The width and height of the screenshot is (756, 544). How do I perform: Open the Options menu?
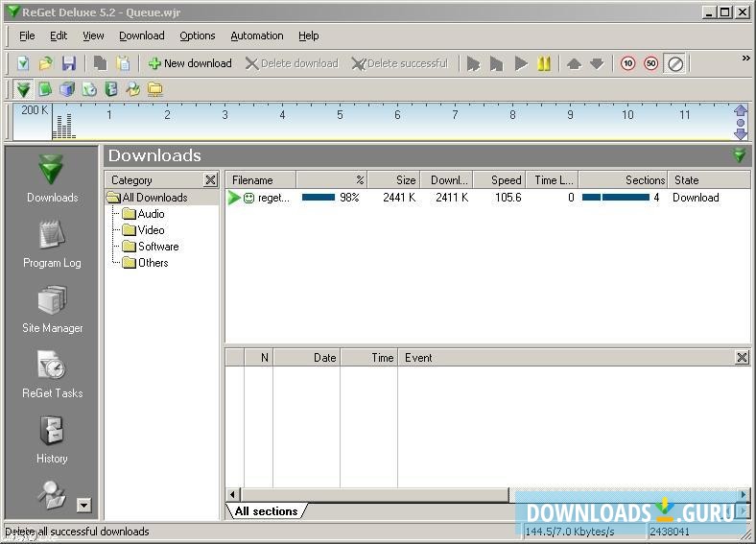(x=198, y=35)
